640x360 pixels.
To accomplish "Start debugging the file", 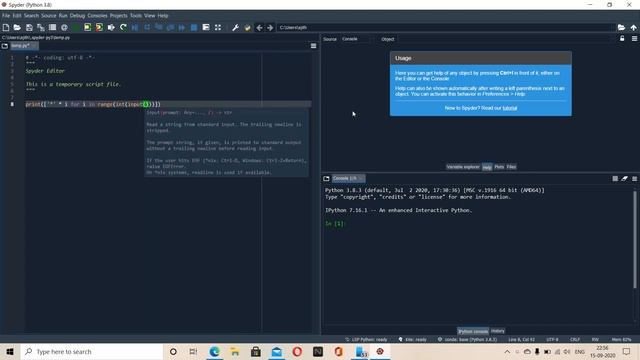I will point(135,27).
